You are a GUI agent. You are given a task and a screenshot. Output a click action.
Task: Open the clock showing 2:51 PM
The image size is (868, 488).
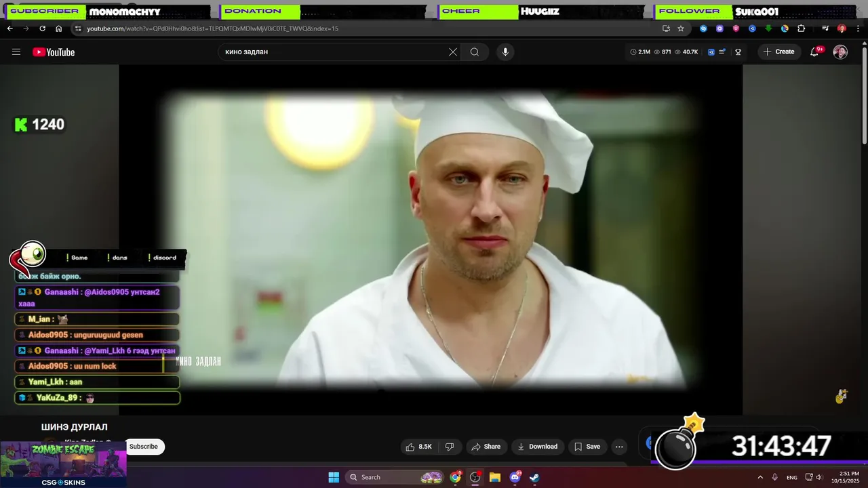[x=844, y=477]
